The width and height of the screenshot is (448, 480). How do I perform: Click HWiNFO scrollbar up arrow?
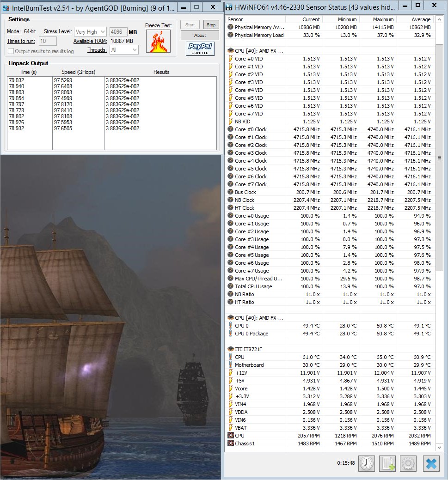[439, 19]
